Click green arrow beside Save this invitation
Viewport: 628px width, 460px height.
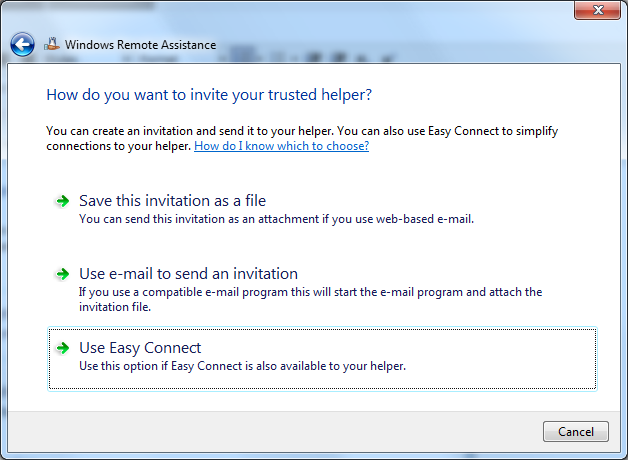[x=62, y=201]
